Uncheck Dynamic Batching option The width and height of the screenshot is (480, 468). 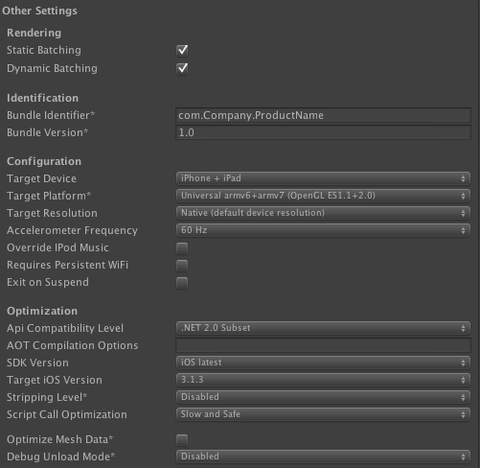tap(182, 69)
